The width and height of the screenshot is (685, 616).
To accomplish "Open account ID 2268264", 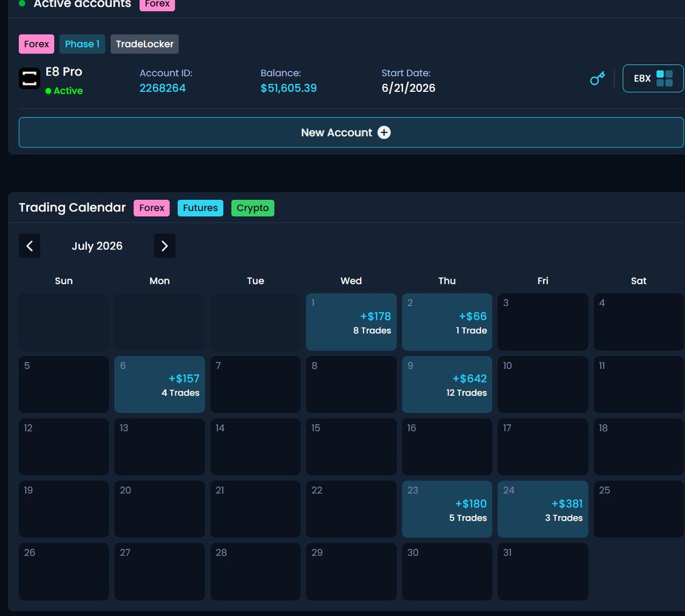I will coord(163,88).
